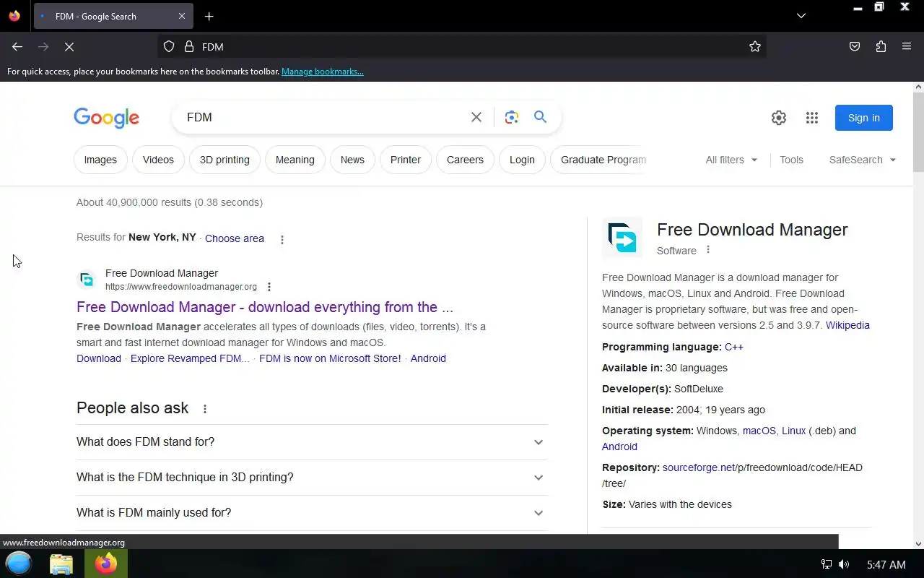Bookmark this page with the star icon
The width and height of the screenshot is (924, 578).
[x=755, y=46]
